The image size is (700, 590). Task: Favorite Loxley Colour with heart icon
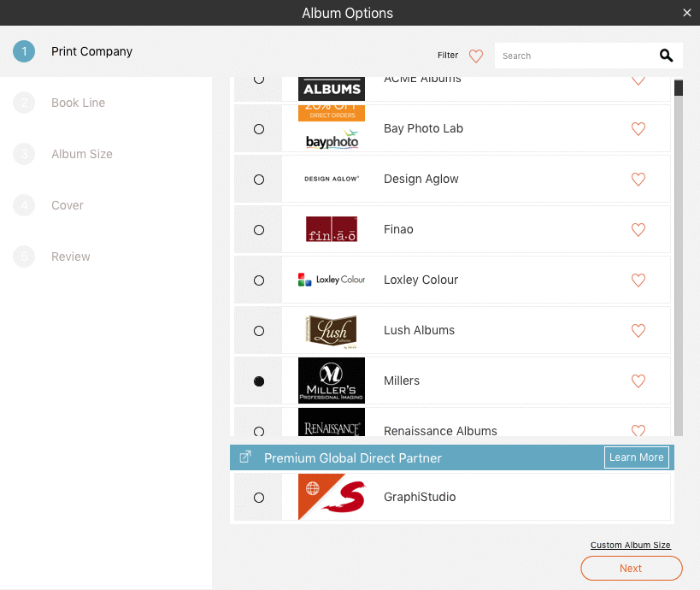pos(638,280)
